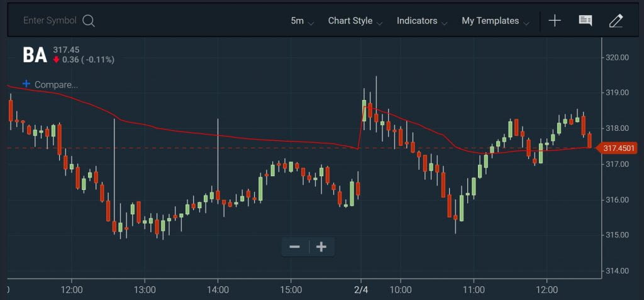Click the 316.00 price axis label
Image resolution: width=644 pixels, height=300 pixels.
point(618,200)
